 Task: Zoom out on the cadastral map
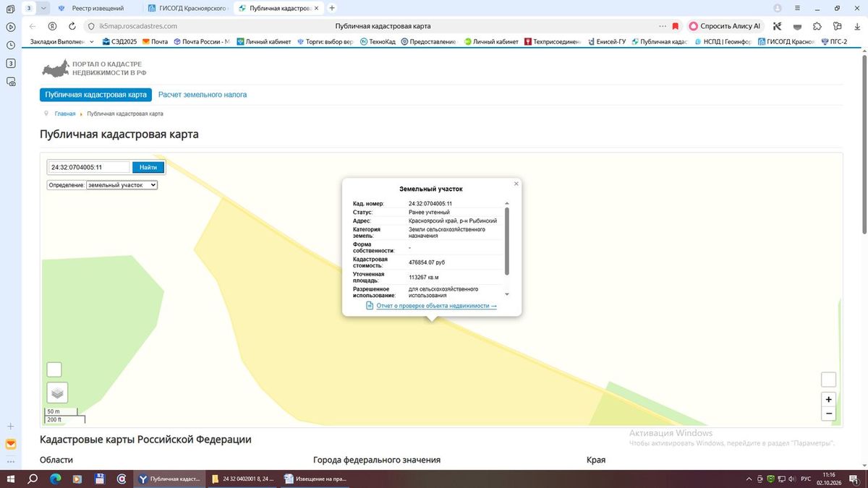[x=829, y=414]
